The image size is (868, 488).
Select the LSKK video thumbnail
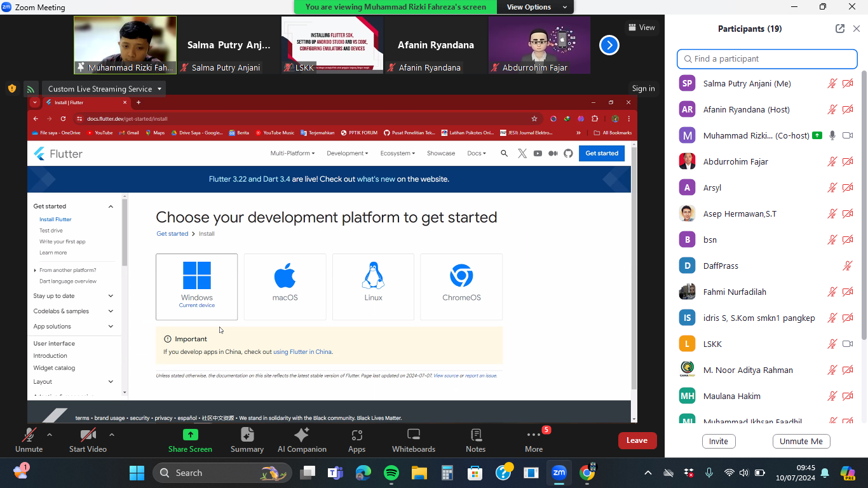pos(332,45)
